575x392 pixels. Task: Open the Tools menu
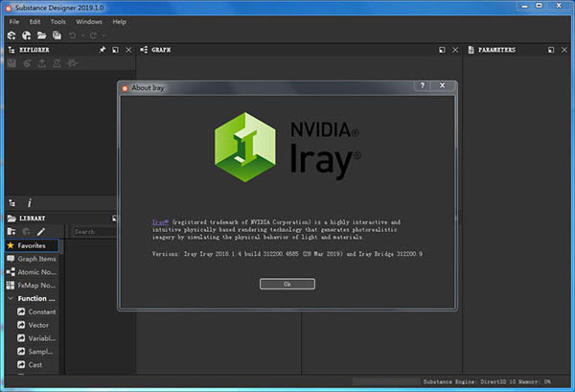(x=57, y=22)
